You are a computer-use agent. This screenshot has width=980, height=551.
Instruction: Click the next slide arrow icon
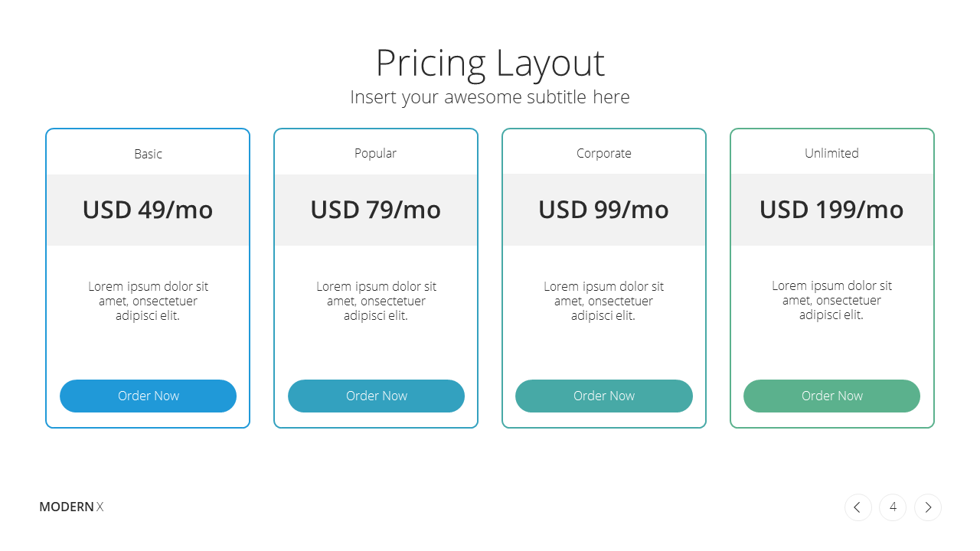tap(928, 507)
